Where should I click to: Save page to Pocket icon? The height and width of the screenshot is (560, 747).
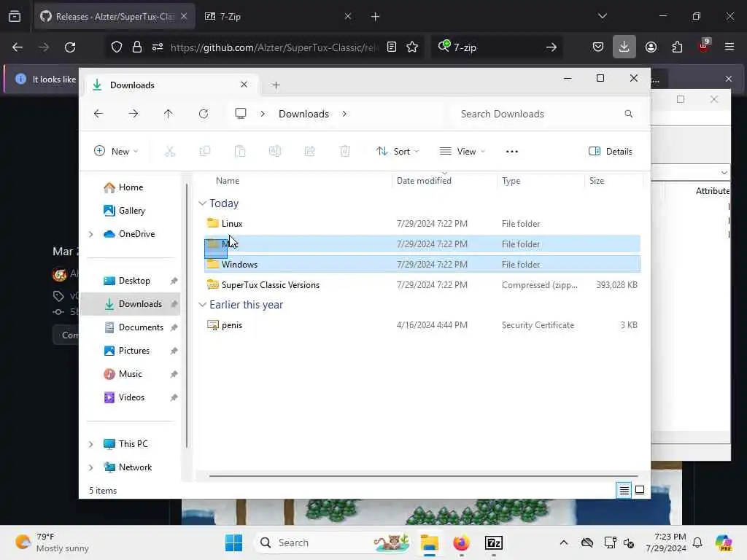click(x=598, y=47)
